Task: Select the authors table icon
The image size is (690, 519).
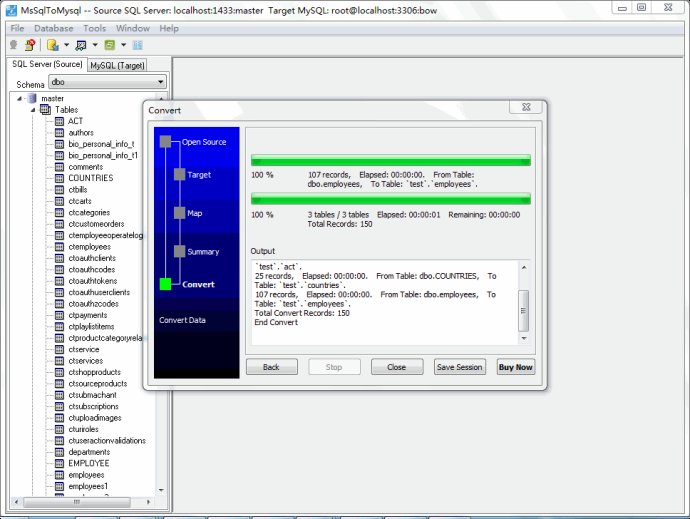Action: pyautogui.click(x=59, y=133)
